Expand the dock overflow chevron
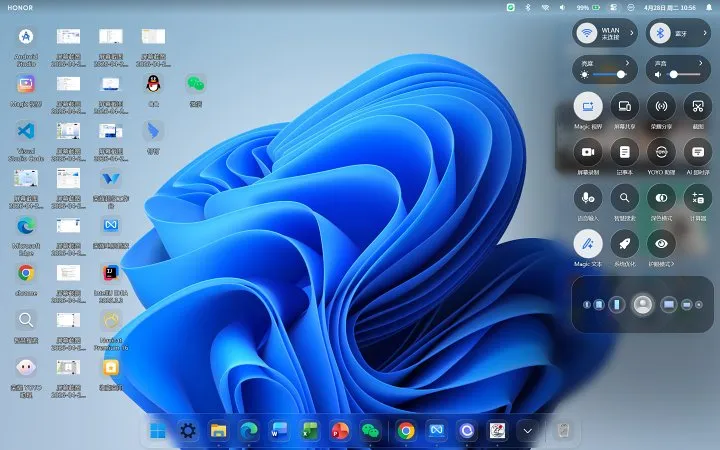This screenshot has width=720, height=450. (528, 431)
